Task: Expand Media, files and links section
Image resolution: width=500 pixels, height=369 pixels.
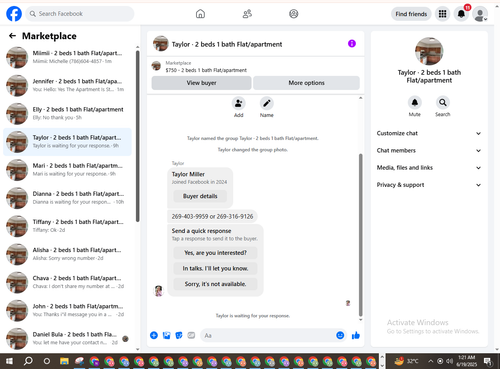Action: (429, 168)
